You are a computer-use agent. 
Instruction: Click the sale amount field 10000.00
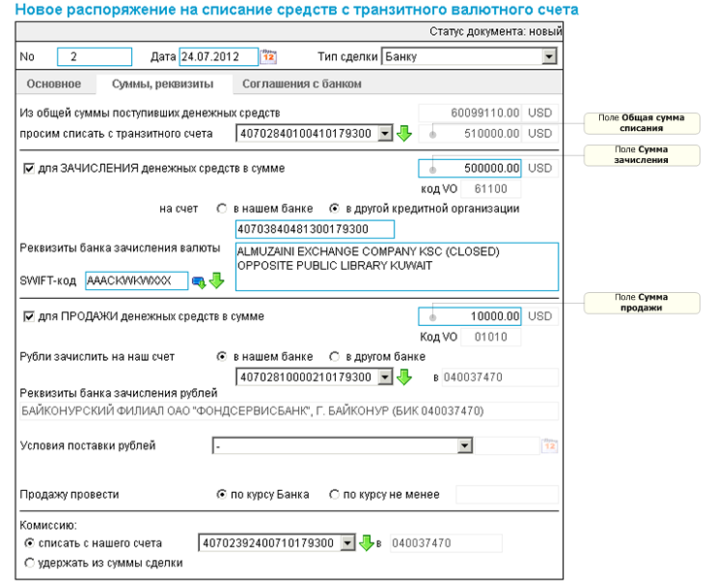pos(469,316)
